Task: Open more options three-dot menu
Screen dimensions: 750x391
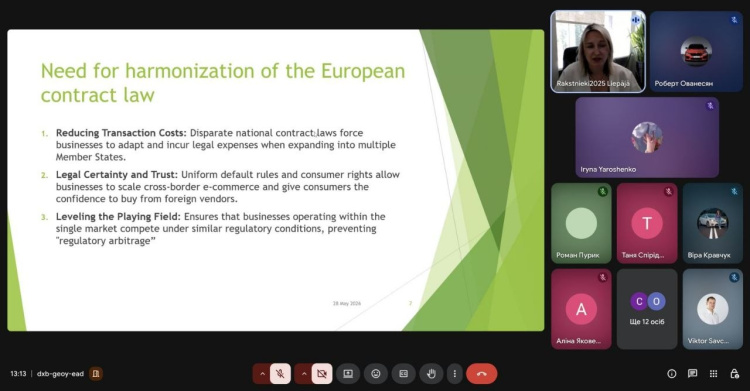Action: [x=454, y=374]
